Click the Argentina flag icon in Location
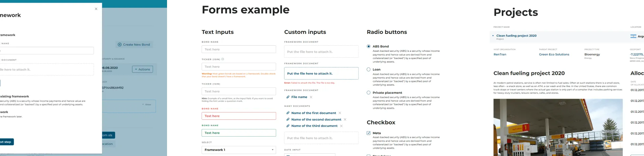644x156 pixels. [x=633, y=36]
